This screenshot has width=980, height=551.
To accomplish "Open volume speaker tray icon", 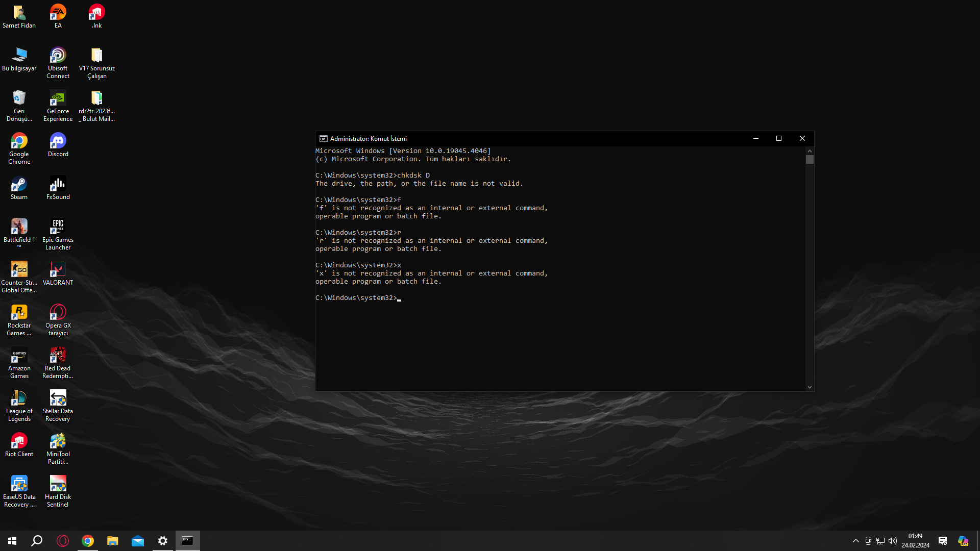I will pos(893,541).
